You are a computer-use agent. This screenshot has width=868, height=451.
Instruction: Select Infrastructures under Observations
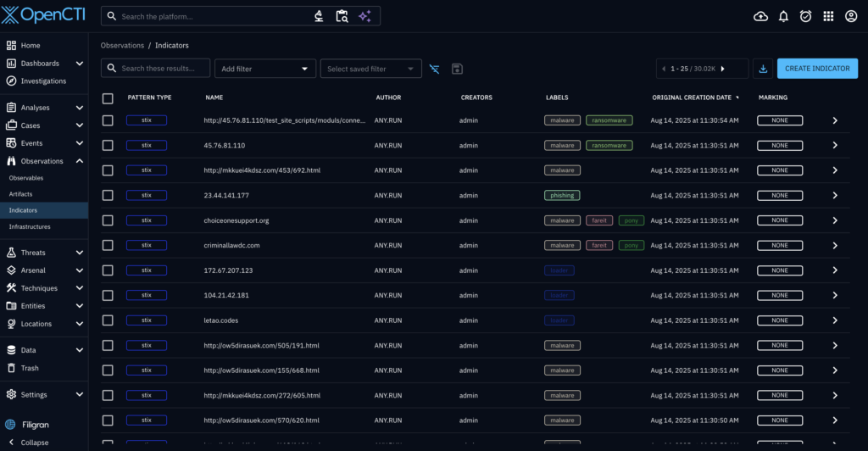click(30, 227)
